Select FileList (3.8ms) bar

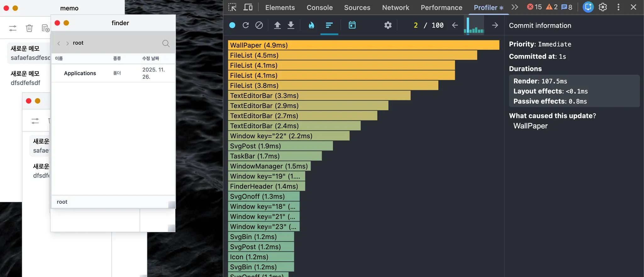pos(333,85)
